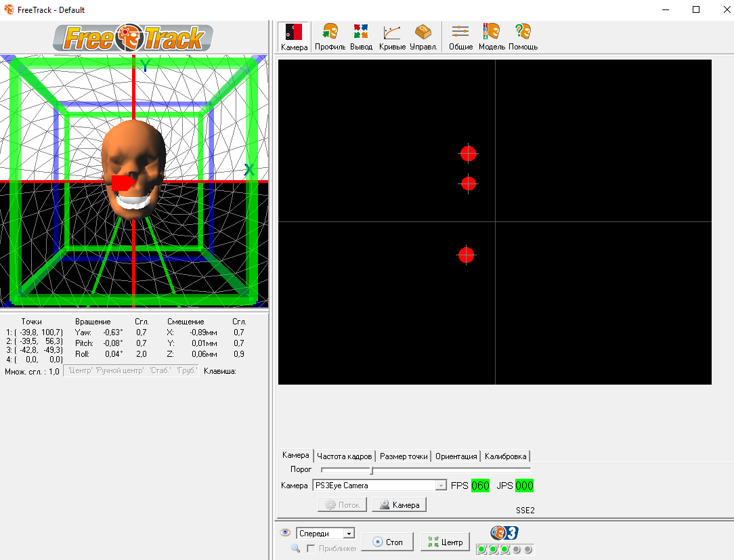This screenshot has height=560, width=734.
Task: Open the Кривые curves icon
Action: coord(392,37)
